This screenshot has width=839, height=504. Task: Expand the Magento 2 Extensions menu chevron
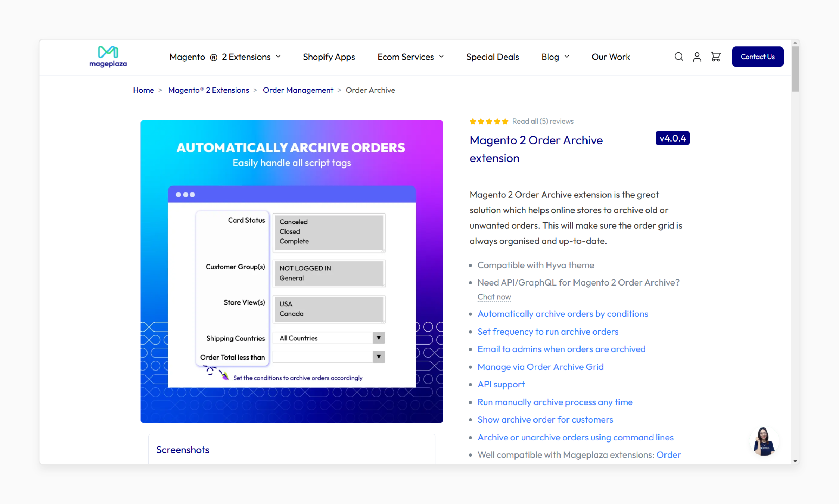click(278, 57)
